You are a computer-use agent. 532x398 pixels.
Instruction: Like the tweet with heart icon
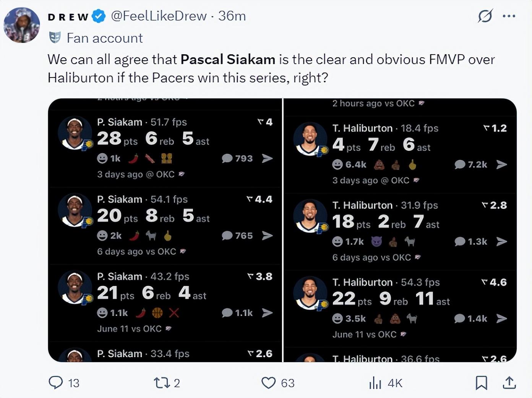[x=268, y=382]
